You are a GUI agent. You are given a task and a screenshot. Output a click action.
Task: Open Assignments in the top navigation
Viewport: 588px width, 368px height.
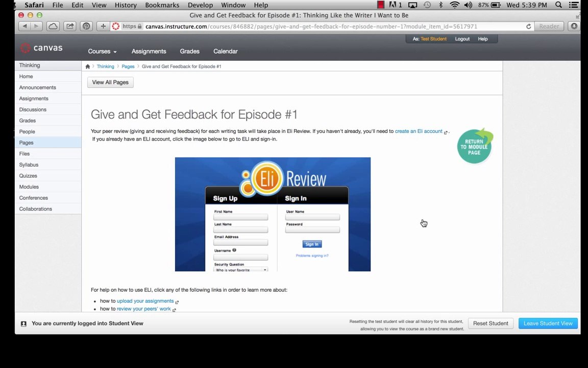(149, 52)
